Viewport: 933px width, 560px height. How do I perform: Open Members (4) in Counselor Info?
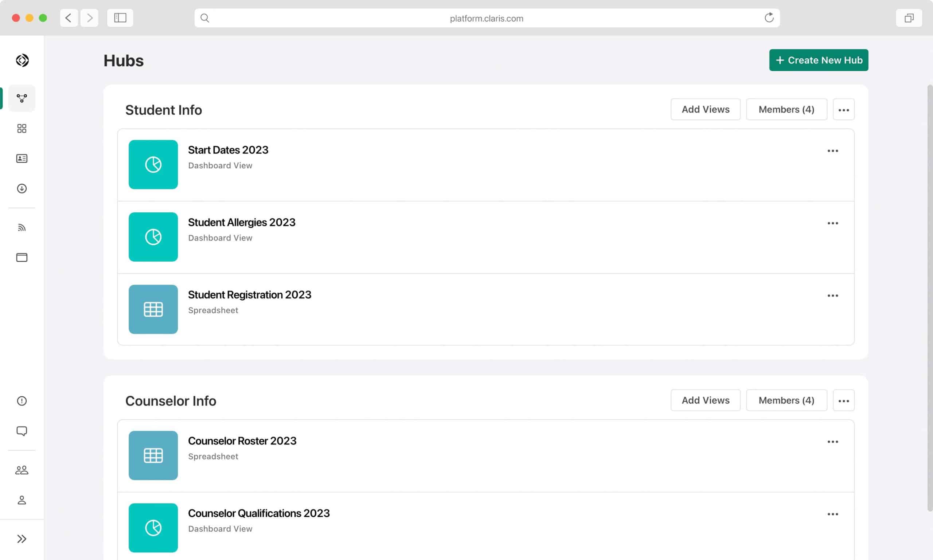tap(786, 400)
